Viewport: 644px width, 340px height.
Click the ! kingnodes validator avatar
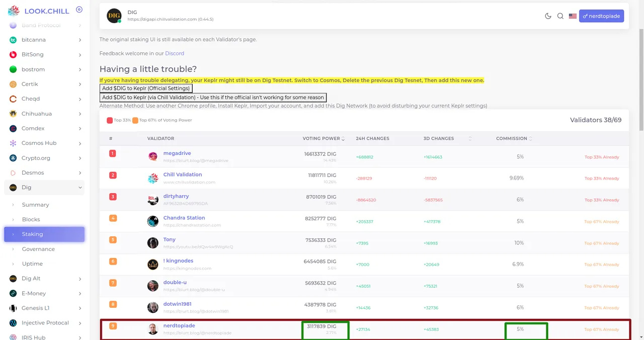[x=153, y=265]
